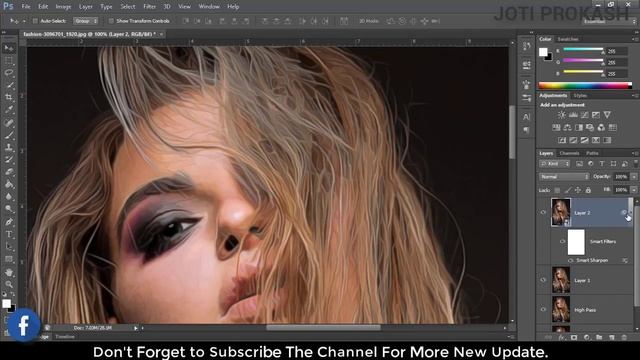
Task: Add a Brightness/Contrast adjustment
Action: click(x=562, y=115)
